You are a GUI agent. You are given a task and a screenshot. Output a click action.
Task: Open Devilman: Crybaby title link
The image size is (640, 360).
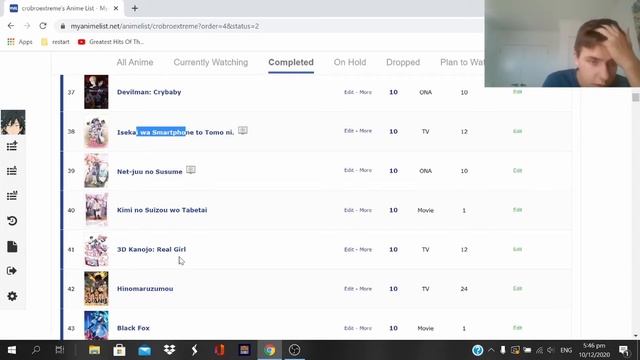[x=149, y=92]
